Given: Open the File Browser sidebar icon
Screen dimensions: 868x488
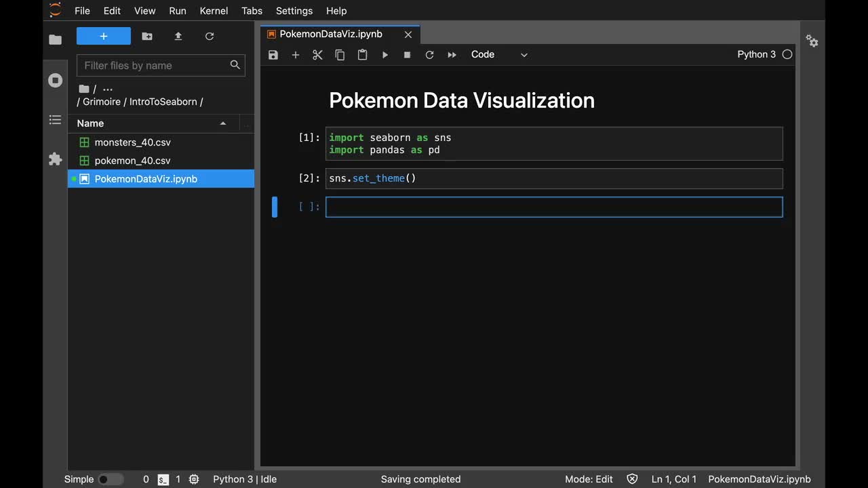Looking at the screenshot, I should pos(56,40).
